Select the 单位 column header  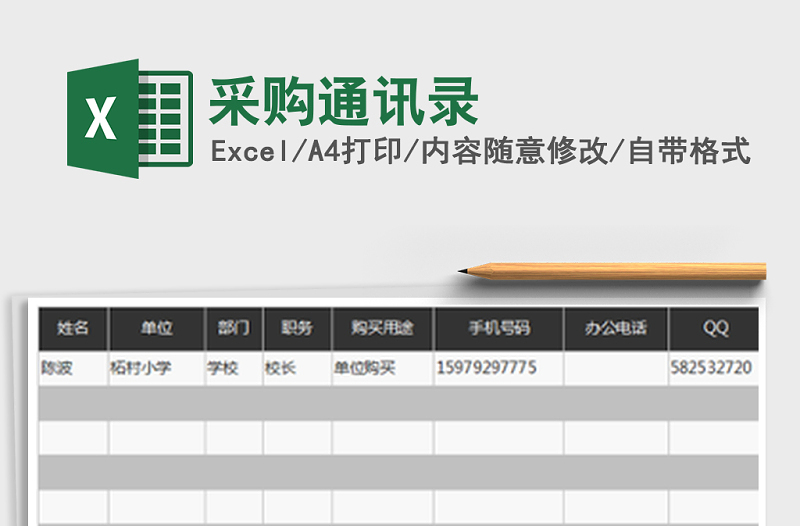pyautogui.click(x=157, y=328)
